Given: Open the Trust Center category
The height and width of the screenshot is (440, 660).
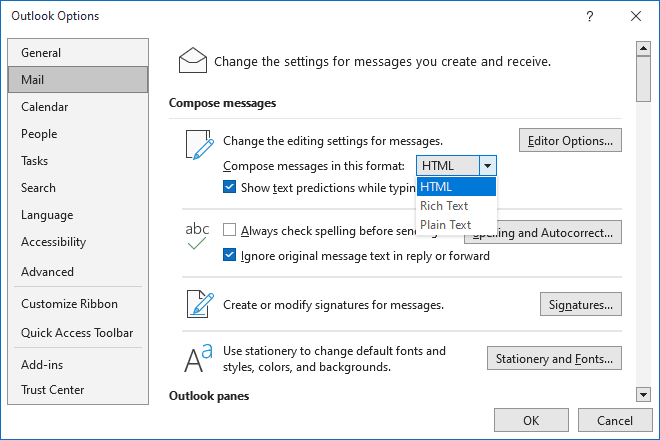Looking at the screenshot, I should (x=78, y=389).
